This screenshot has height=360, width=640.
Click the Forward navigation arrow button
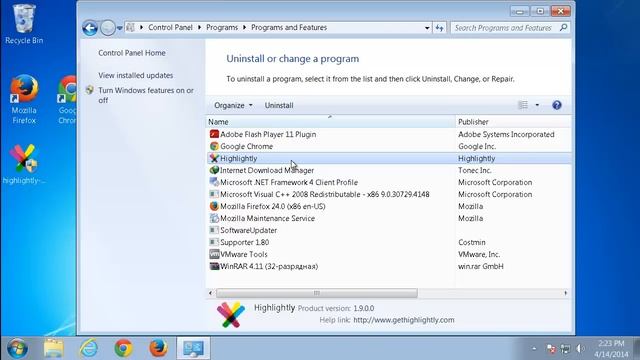point(107,28)
